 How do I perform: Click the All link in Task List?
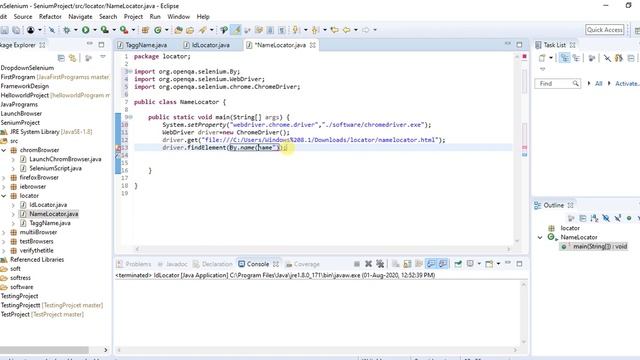coord(598,84)
